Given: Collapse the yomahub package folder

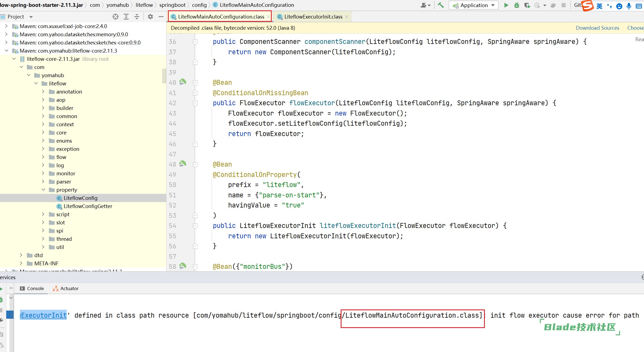Looking at the screenshot, I should [29, 75].
